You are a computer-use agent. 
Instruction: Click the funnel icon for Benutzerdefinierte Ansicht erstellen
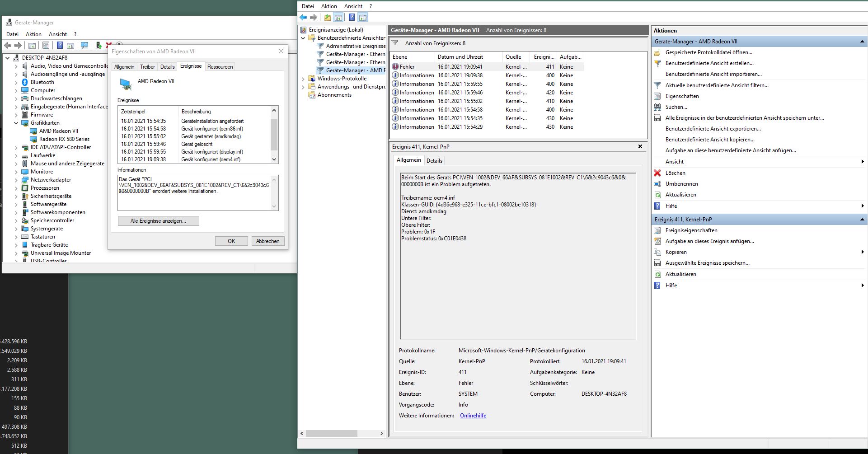[657, 63]
